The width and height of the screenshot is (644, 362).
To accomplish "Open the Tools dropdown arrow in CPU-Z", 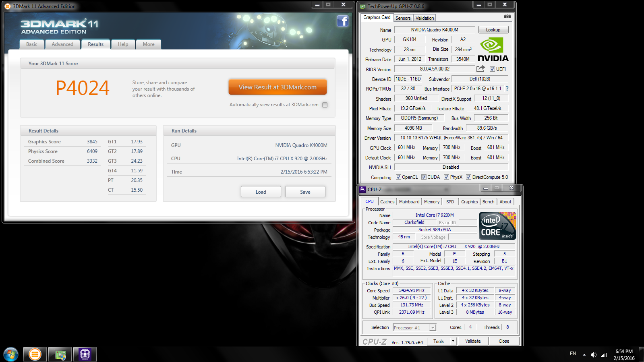I will tap(453, 341).
